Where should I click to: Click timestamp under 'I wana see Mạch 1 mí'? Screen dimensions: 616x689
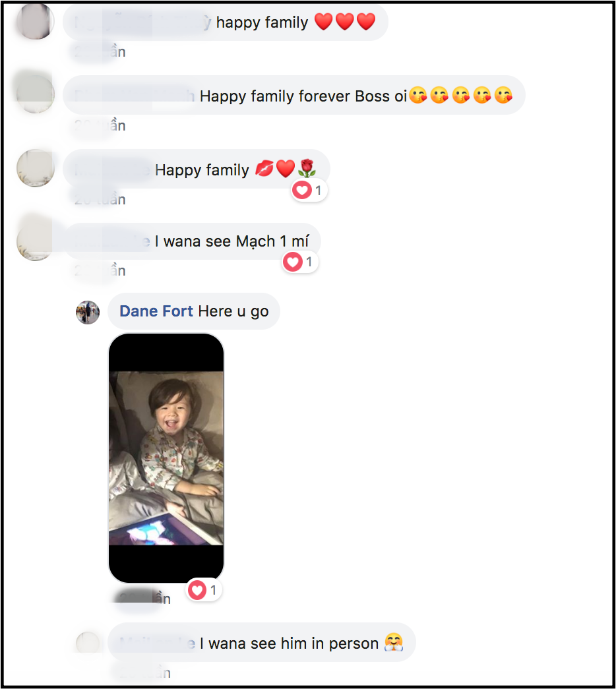(100, 271)
